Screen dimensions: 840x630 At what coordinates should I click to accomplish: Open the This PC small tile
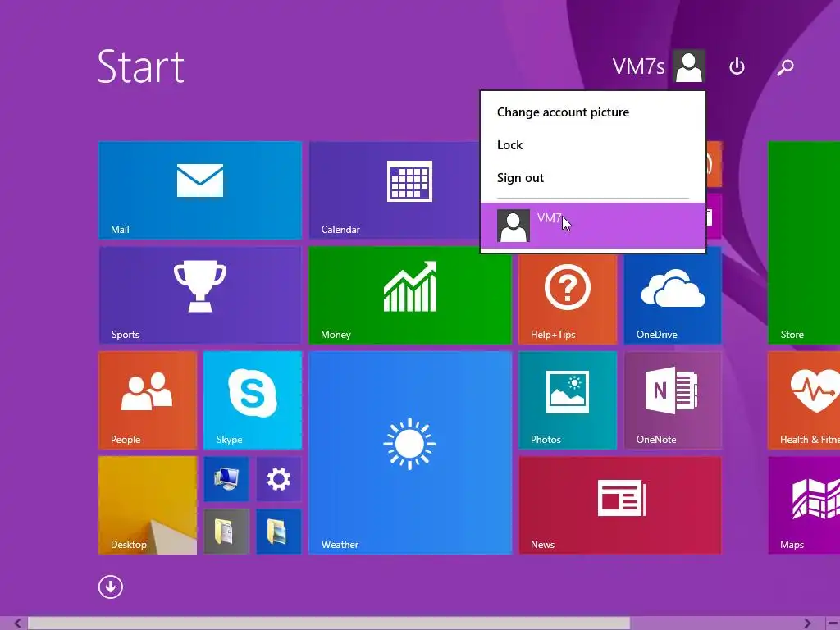[x=226, y=479]
